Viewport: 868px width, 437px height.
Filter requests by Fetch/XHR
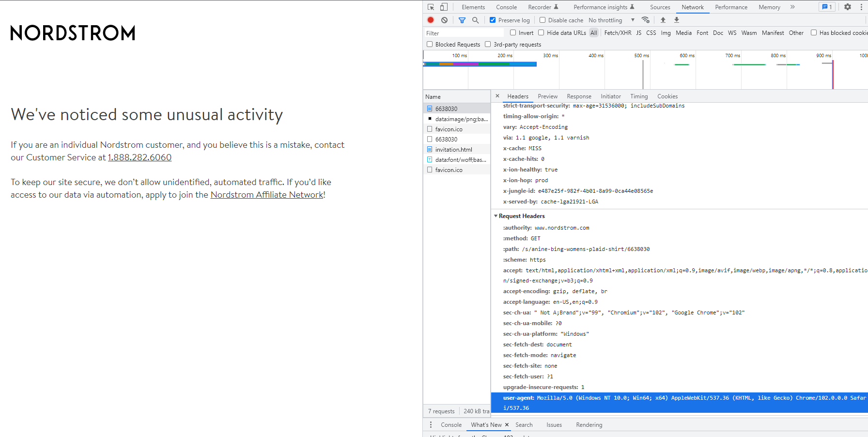click(x=618, y=32)
